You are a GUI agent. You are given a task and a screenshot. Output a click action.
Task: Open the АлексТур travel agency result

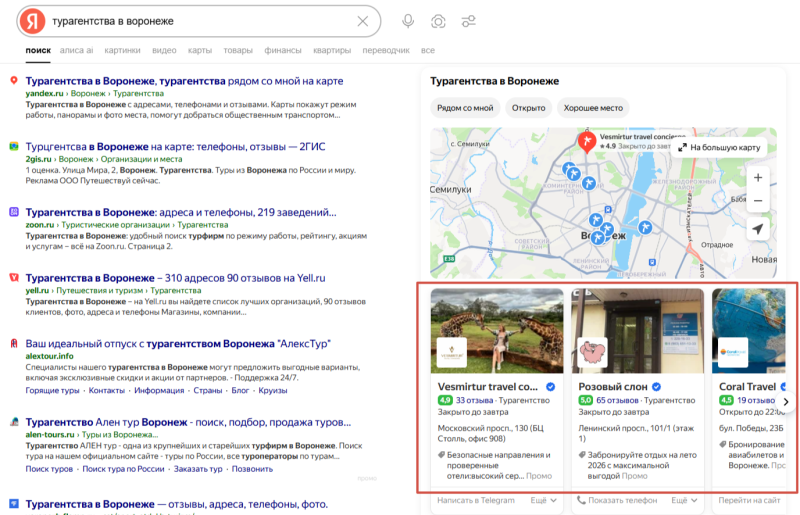click(x=178, y=344)
